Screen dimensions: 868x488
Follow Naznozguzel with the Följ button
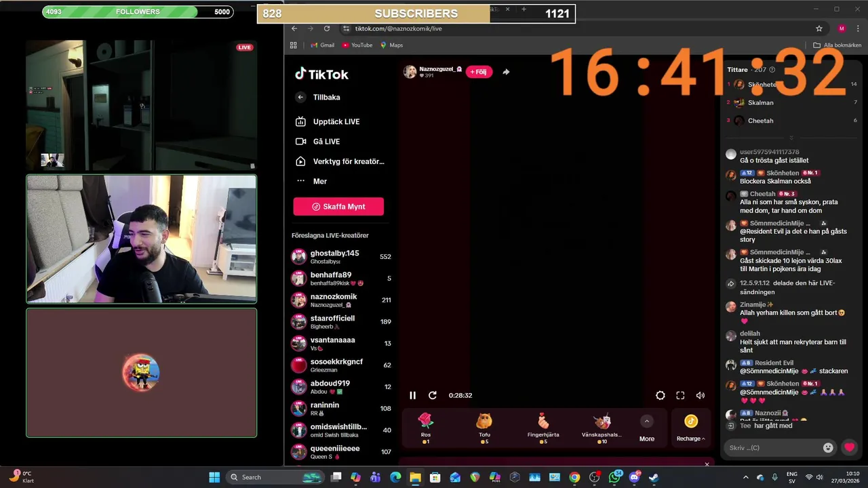[479, 72]
